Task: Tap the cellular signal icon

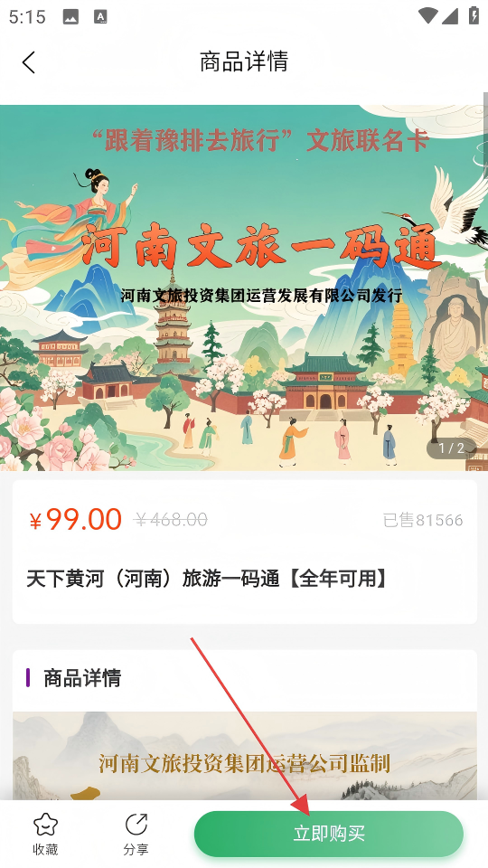Action: (x=450, y=16)
